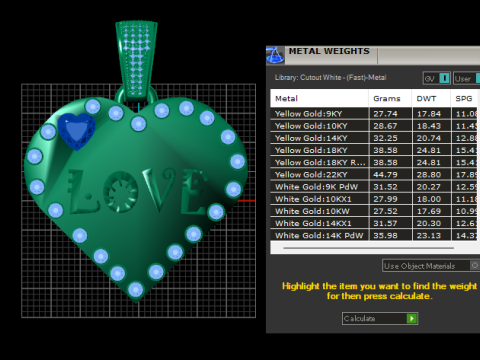Image resolution: width=480 pixels, height=360 pixels.
Task: Click the 31.57 grams value
Action: click(x=385, y=223)
